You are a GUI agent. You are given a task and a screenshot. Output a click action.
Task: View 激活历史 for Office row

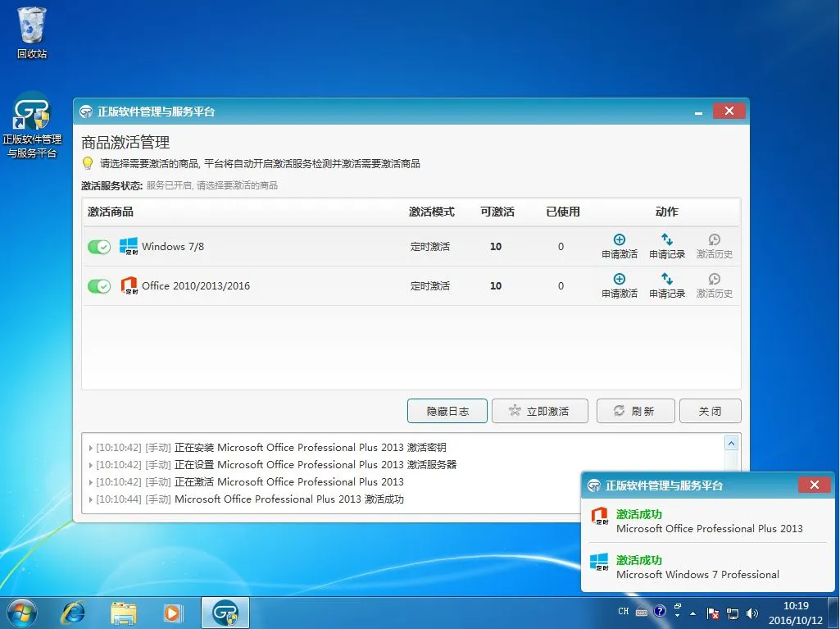(714, 285)
